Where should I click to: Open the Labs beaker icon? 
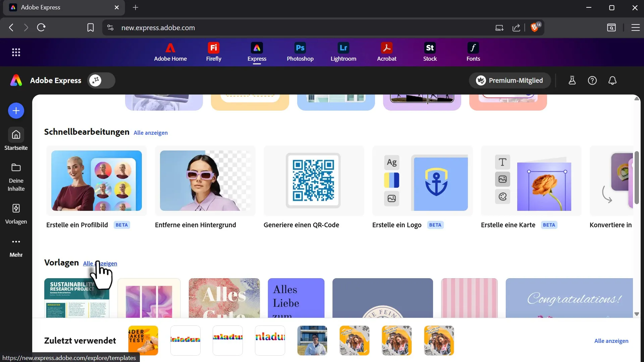click(x=572, y=80)
